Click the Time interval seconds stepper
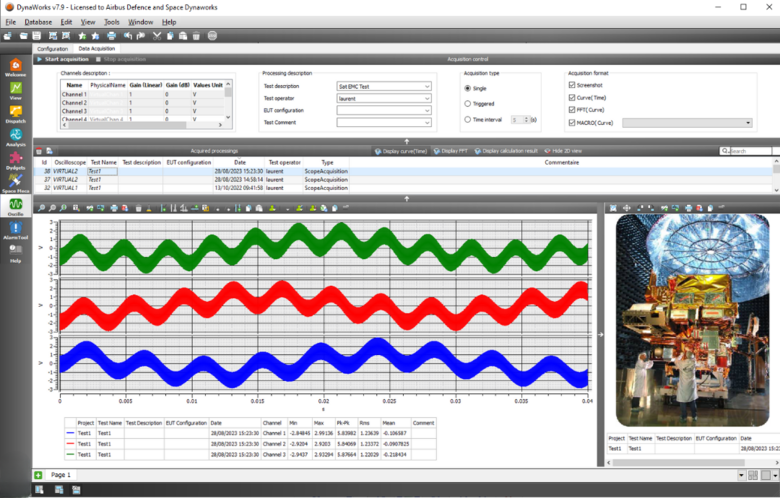The image size is (780, 498). 526,120
